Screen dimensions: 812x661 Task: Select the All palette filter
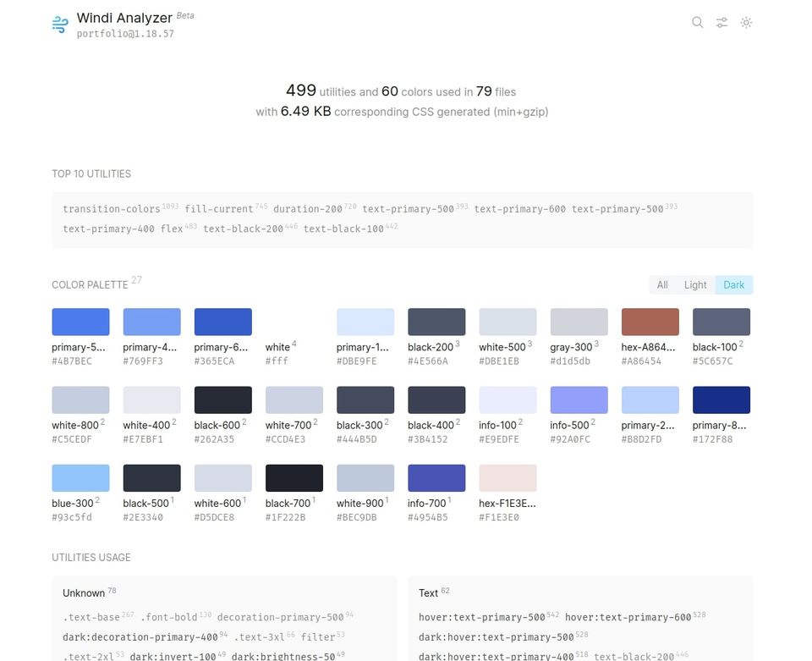point(661,285)
